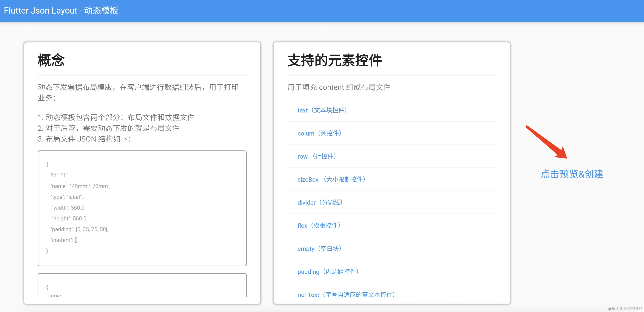Click the flex (权重控件) link
Screen dimensions: 644x312
coord(319,225)
